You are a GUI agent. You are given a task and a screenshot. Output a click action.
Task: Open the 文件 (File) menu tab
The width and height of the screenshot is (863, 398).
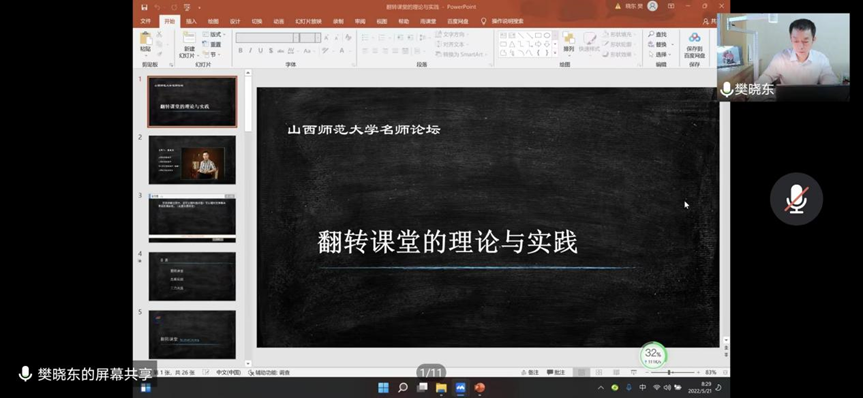tap(145, 21)
